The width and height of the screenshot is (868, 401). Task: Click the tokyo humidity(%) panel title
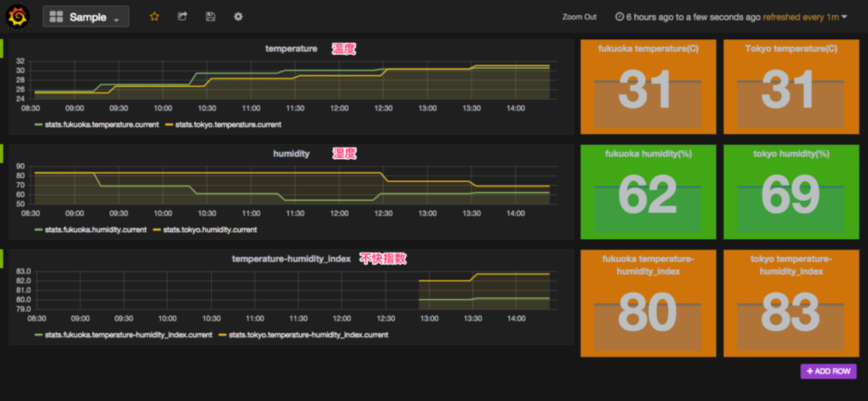pyautogui.click(x=791, y=154)
